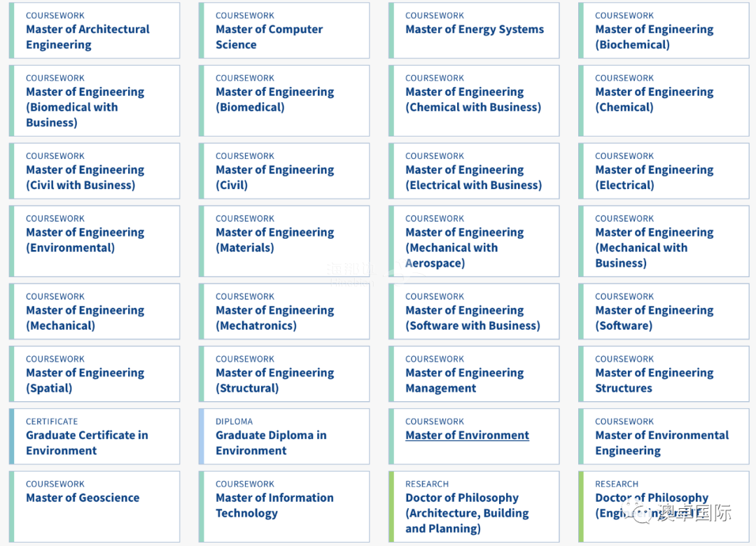
Task: Click Graduate Certificate in Environment card
Action: pyautogui.click(x=94, y=437)
